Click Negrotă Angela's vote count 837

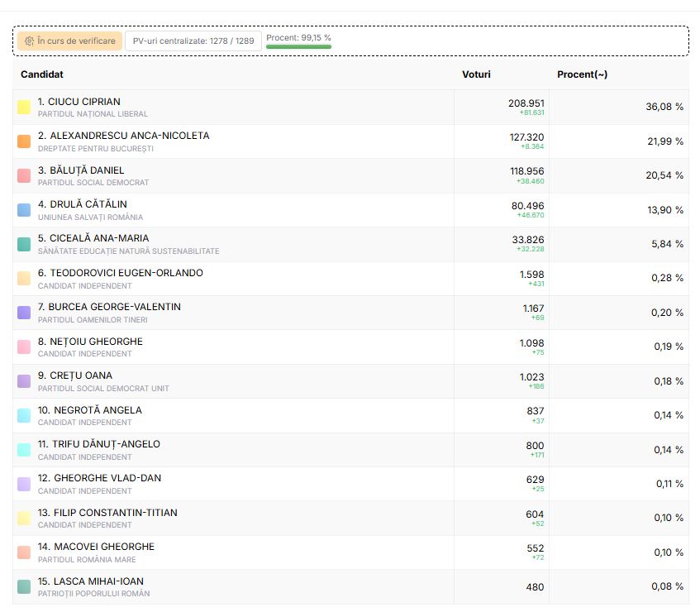pos(535,411)
